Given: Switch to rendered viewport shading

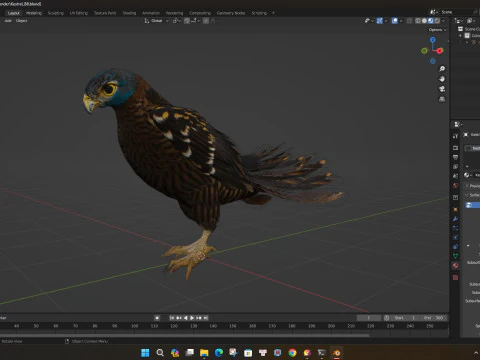Looking at the screenshot, I should [x=437, y=21].
